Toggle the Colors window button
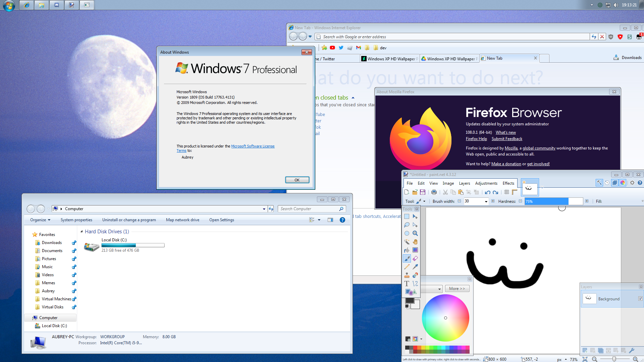The height and width of the screenshot is (362, 644). 623,183
